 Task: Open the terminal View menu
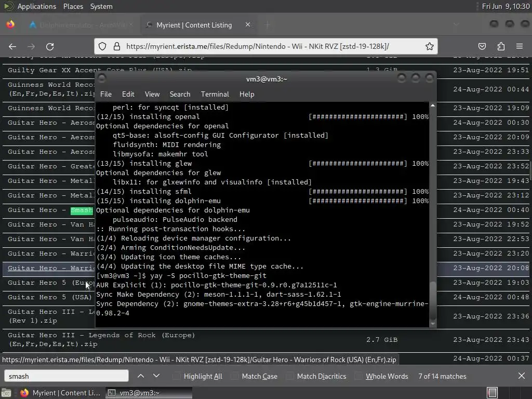[152, 95]
